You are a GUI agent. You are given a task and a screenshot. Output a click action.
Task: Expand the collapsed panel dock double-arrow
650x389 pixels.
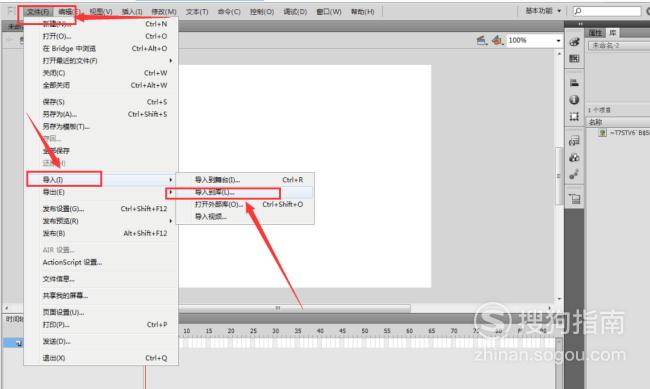tap(580, 24)
